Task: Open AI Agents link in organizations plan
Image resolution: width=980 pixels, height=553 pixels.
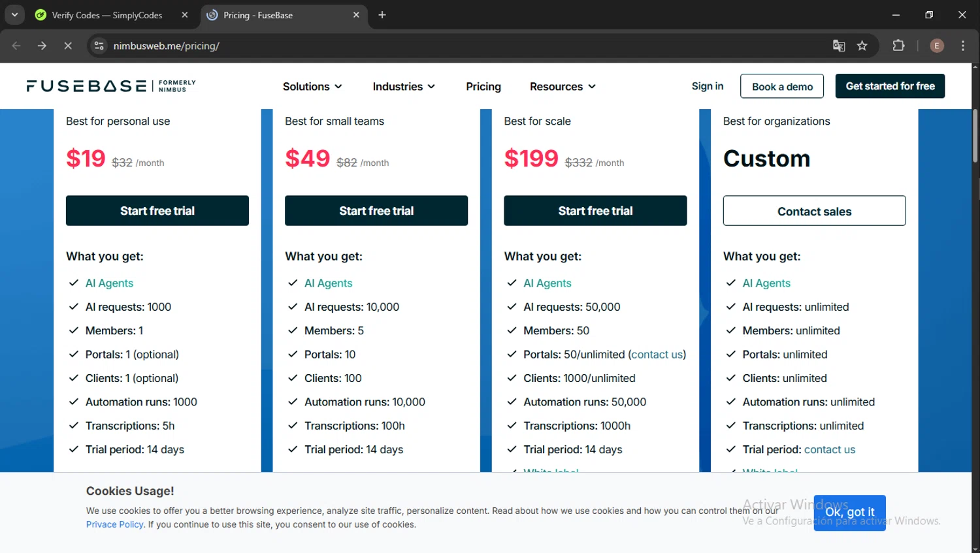Action: (766, 283)
